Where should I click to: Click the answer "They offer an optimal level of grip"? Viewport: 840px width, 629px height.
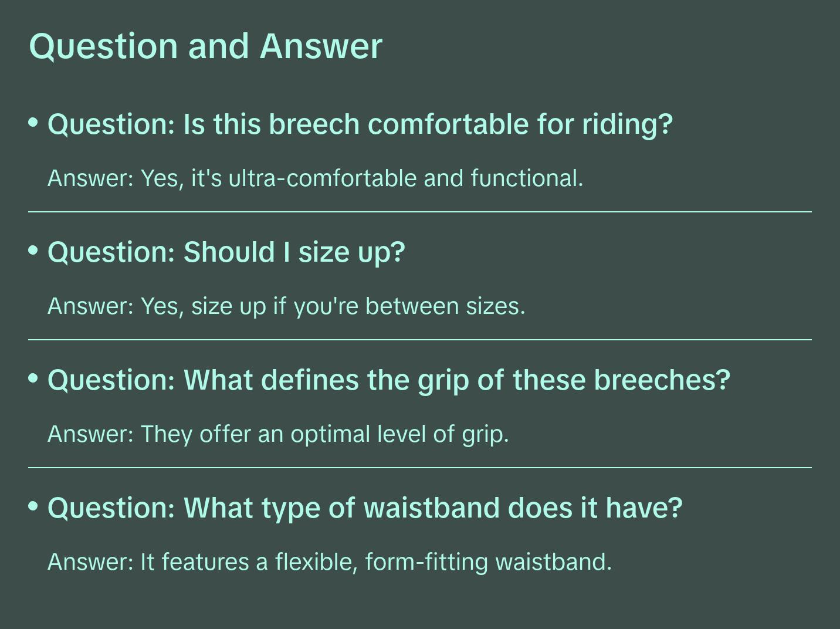tap(278, 434)
